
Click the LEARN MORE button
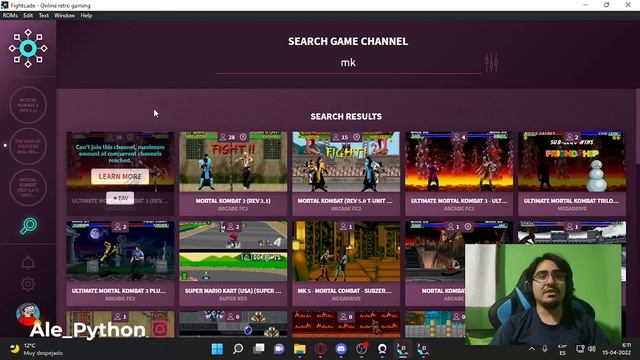tap(120, 176)
